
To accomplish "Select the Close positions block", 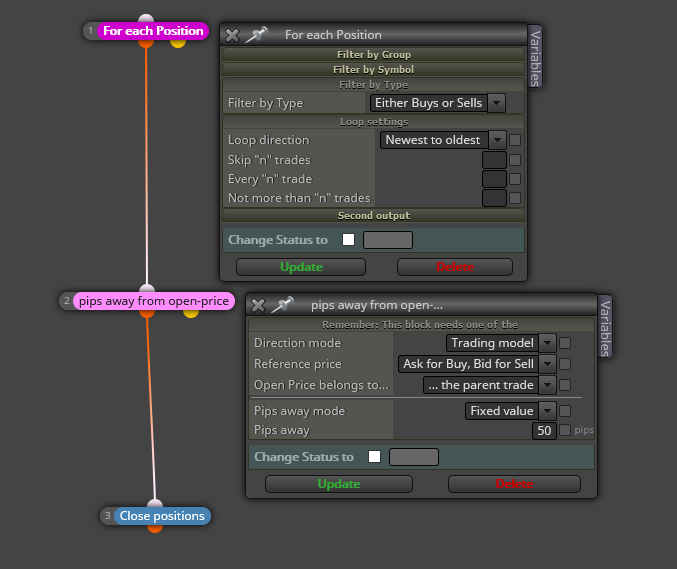I will (162, 516).
